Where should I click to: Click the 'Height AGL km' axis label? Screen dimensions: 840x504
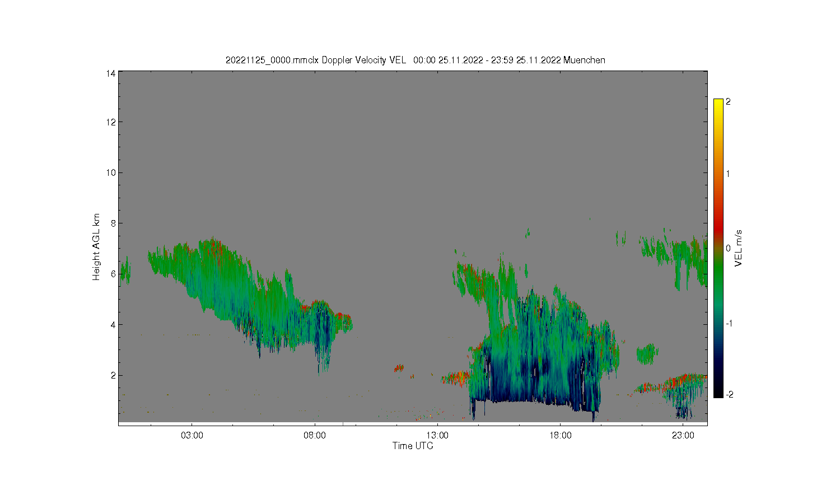96,247
